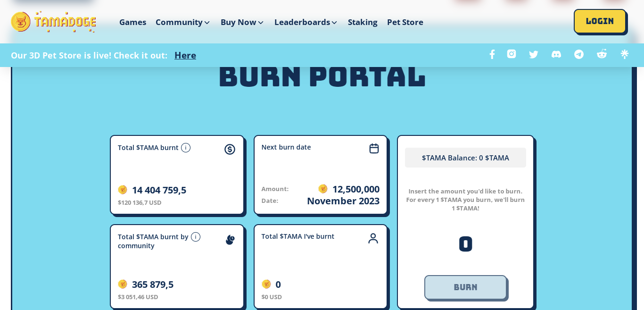Click the 'Insert the amount you'd like to burn' instructions

(465, 200)
